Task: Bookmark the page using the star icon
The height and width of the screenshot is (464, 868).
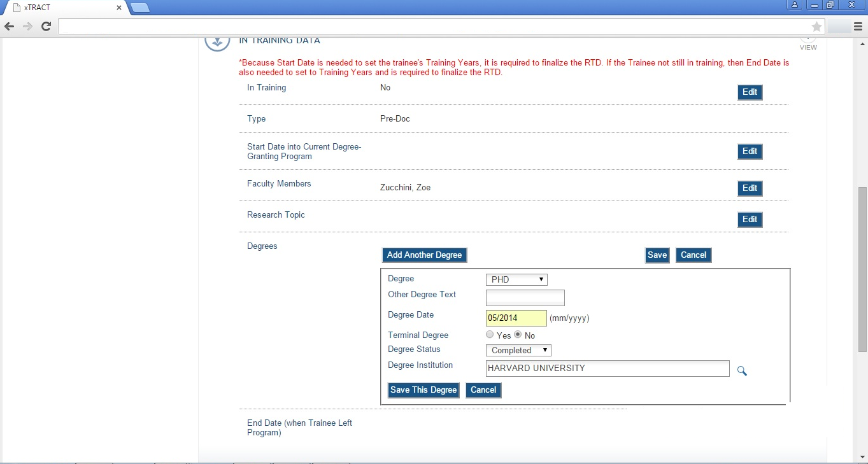Action: click(816, 27)
